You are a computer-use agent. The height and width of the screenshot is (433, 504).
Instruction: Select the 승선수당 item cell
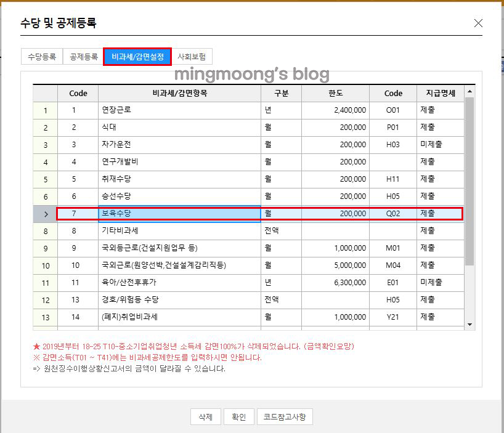[x=179, y=196]
